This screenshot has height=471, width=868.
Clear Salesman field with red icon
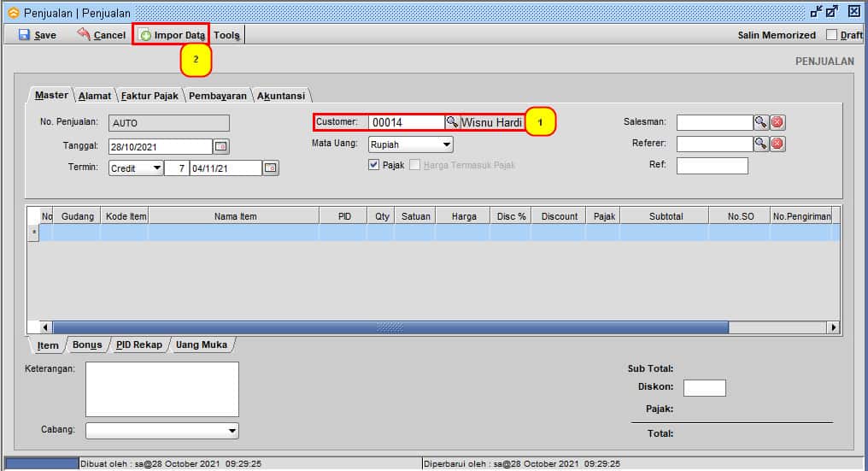777,122
